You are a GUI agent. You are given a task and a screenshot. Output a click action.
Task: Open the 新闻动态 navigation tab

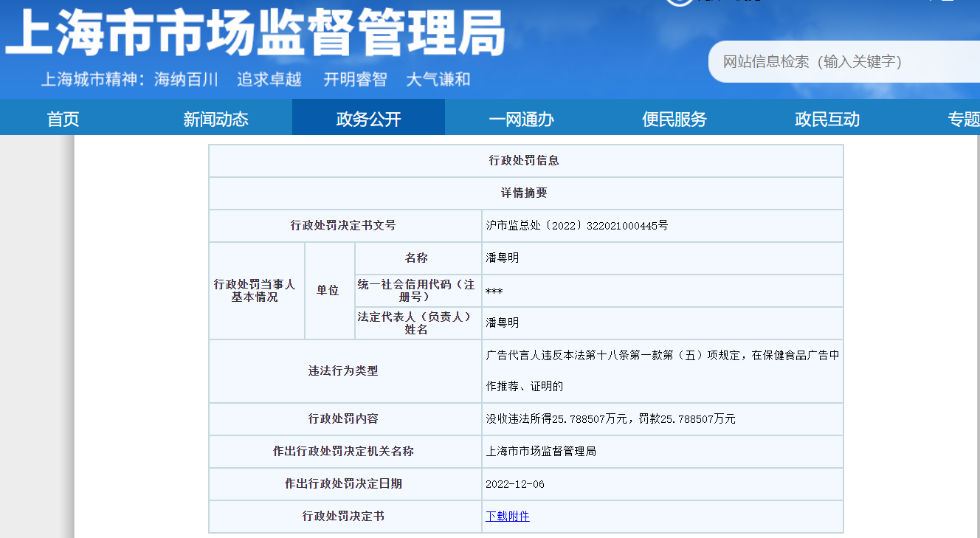(x=215, y=119)
